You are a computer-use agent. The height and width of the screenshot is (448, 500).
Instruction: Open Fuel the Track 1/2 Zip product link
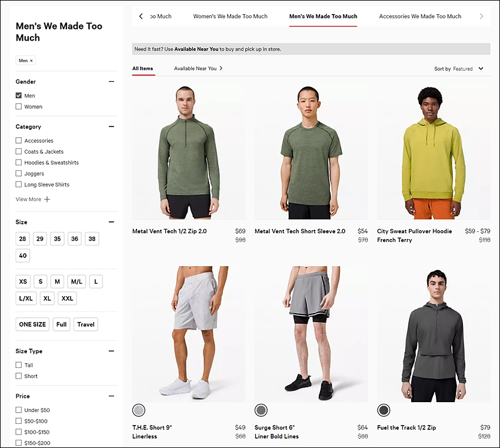406,427
